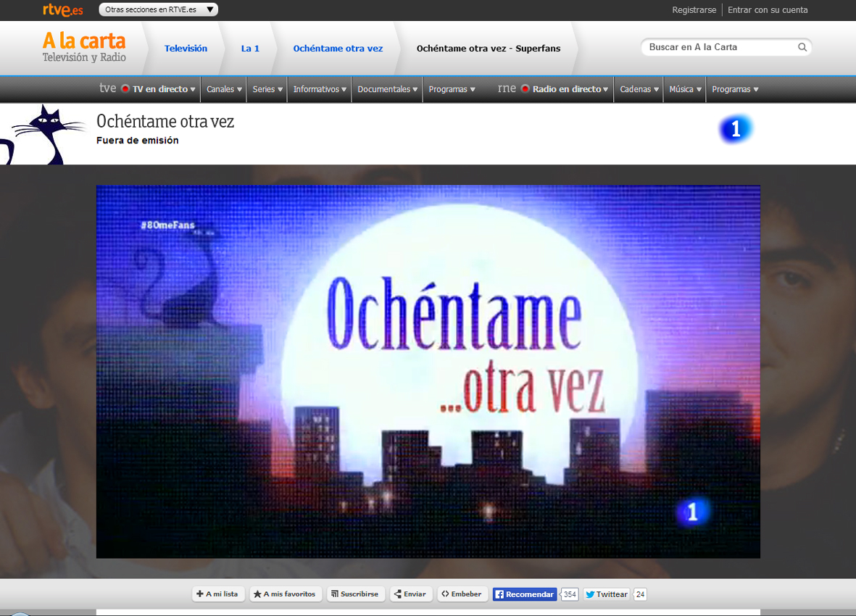Click the rtve.es logo
The height and width of the screenshot is (616, 856).
pyautogui.click(x=63, y=10)
